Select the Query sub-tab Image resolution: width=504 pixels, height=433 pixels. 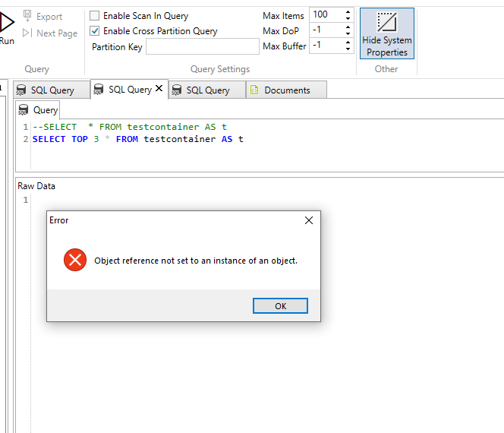38,110
